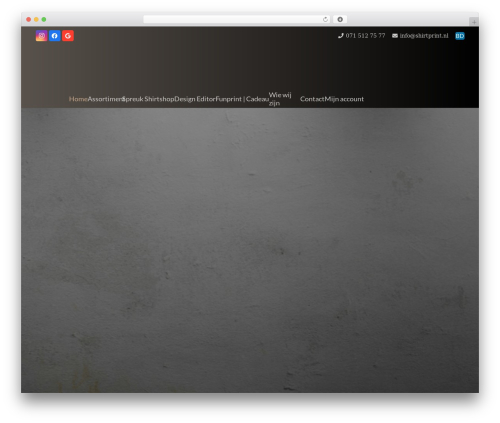This screenshot has width=500, height=423.
Task: Open the Spreuk Shirtshop menu item
Action: 148,99
